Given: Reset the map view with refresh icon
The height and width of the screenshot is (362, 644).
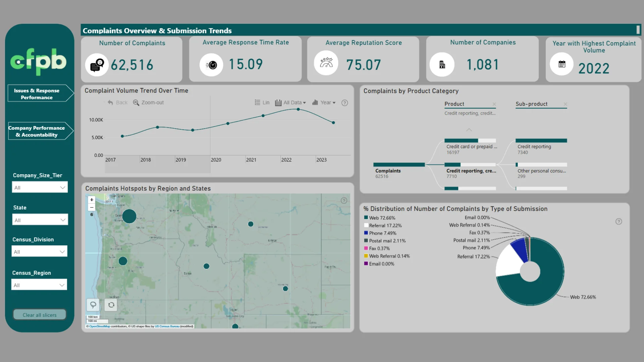Looking at the screenshot, I should click(111, 305).
